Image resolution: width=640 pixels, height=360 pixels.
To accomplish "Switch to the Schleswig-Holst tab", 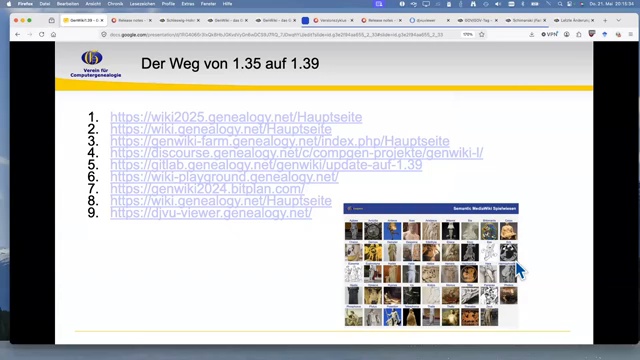I will coord(180,20).
